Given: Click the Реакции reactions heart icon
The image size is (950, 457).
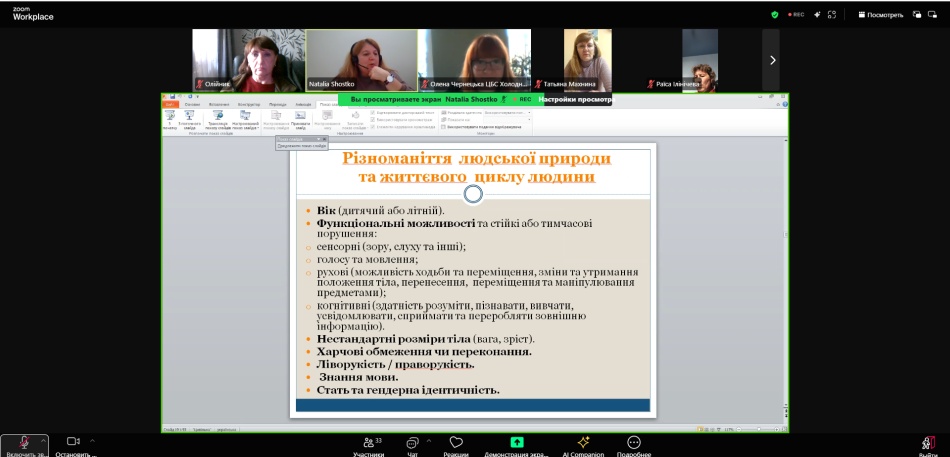Looking at the screenshot, I should pyautogui.click(x=456, y=442).
